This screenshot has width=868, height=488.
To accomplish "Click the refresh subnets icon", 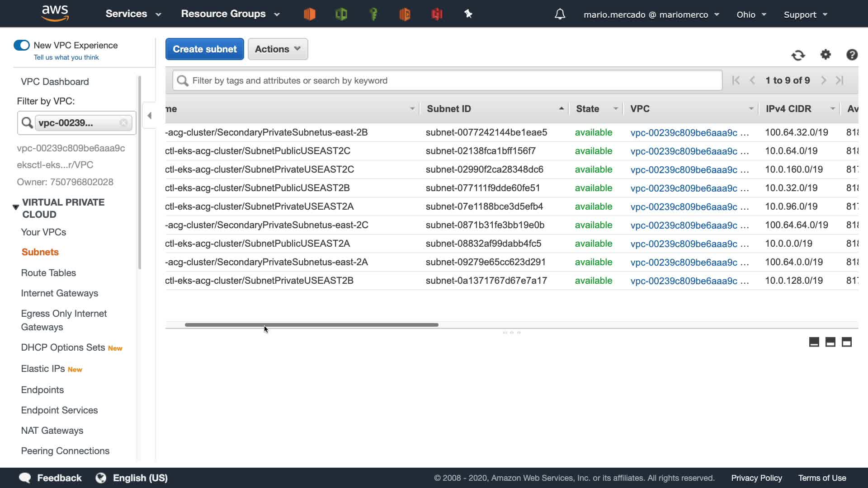I will point(798,55).
